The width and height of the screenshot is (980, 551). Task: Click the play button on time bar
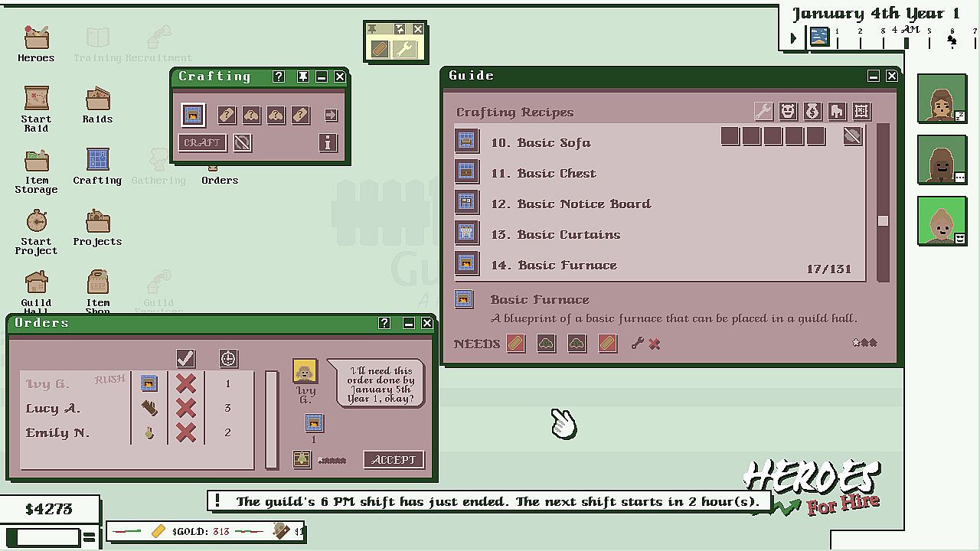793,37
